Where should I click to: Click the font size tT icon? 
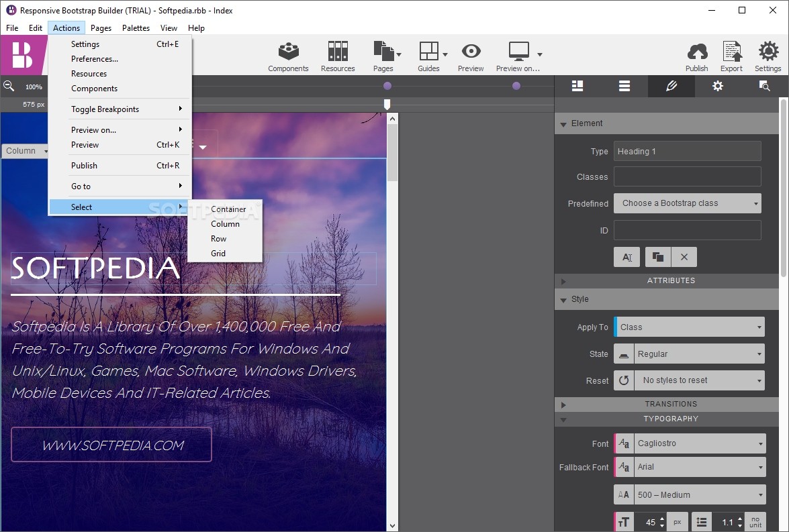[624, 522]
